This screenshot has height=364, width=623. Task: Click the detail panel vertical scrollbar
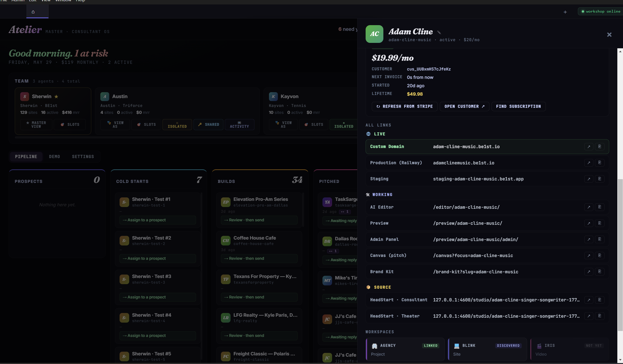click(620, 255)
